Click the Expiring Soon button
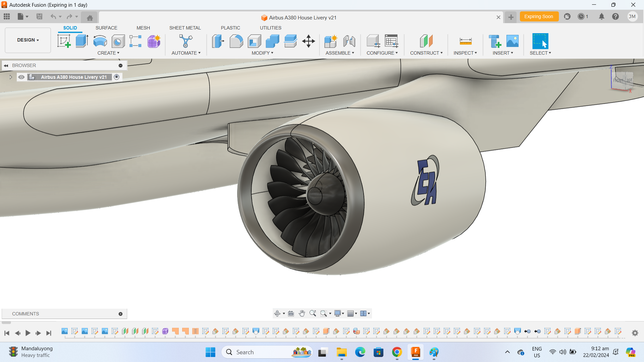644x362 pixels. click(539, 16)
